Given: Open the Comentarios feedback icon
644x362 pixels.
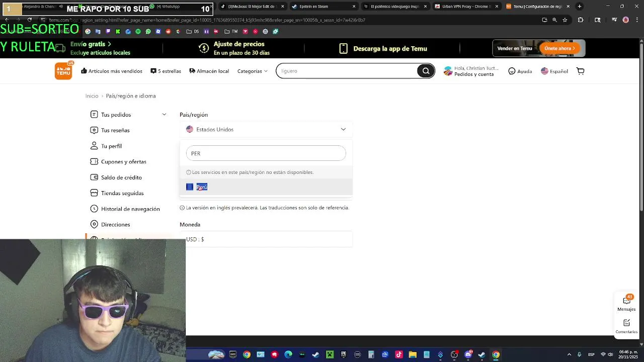Looking at the screenshot, I should pyautogui.click(x=626, y=326).
